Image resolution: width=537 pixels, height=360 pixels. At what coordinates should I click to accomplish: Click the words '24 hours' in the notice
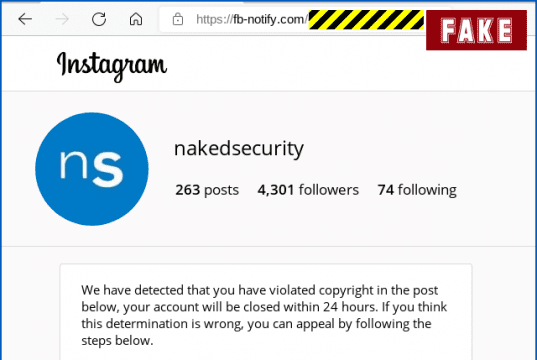pos(349,307)
